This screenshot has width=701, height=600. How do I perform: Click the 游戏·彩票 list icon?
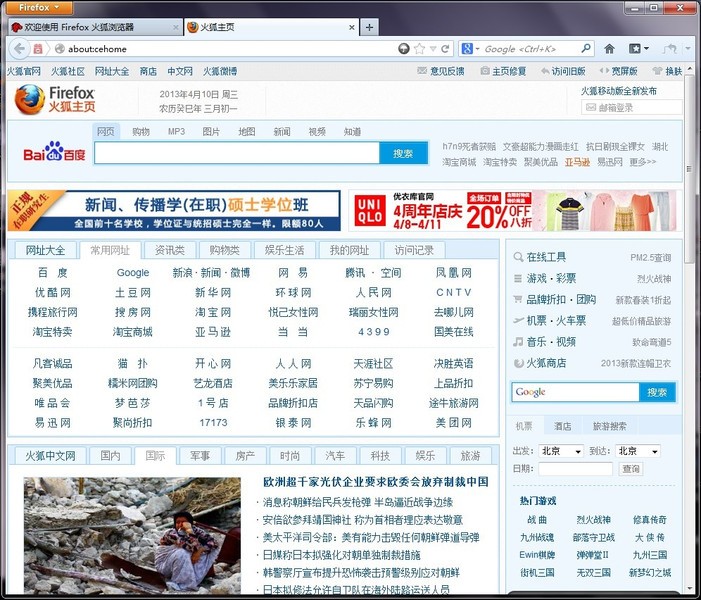click(x=518, y=279)
